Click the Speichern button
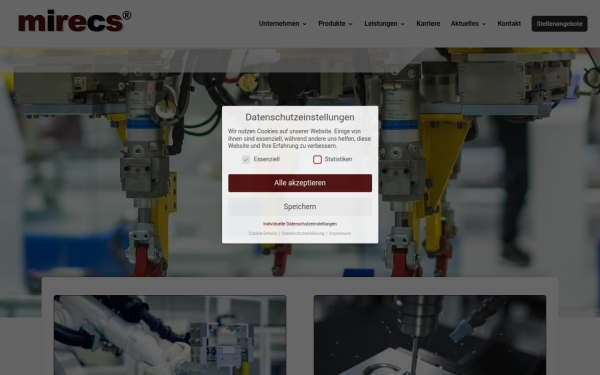 pos(300,207)
